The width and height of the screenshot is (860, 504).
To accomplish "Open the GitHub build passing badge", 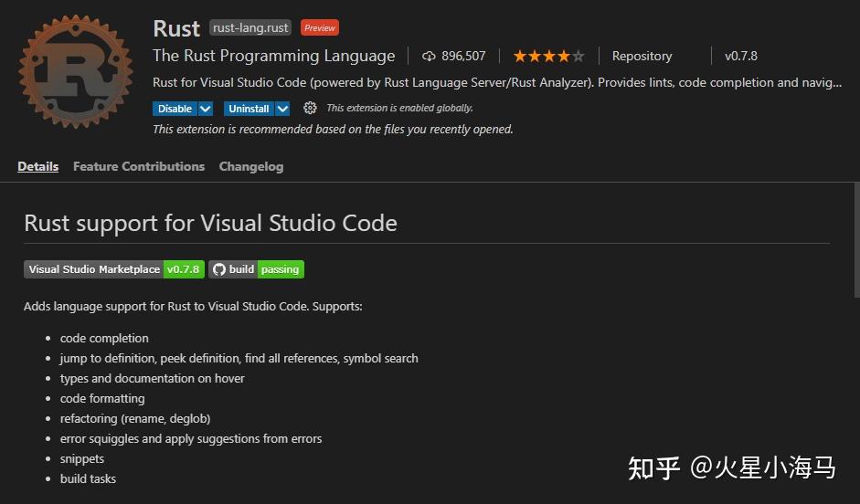I will pyautogui.click(x=256, y=269).
